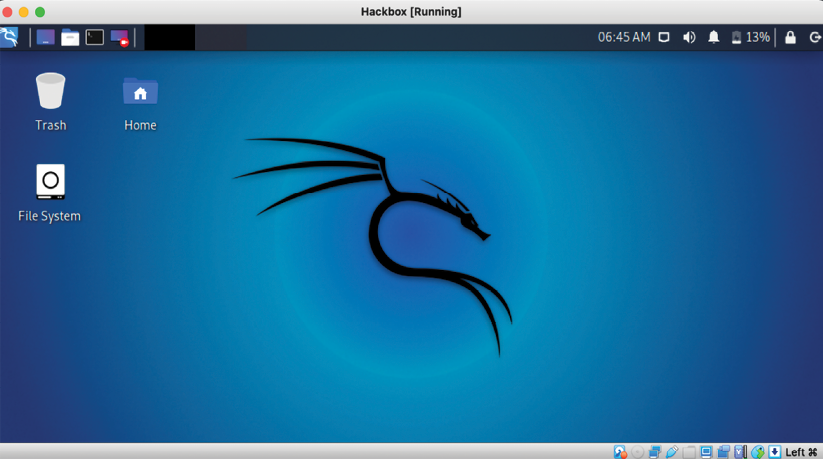Click the VirtualBox optical drive indicator
The width and height of the screenshot is (823, 459).
point(637,452)
